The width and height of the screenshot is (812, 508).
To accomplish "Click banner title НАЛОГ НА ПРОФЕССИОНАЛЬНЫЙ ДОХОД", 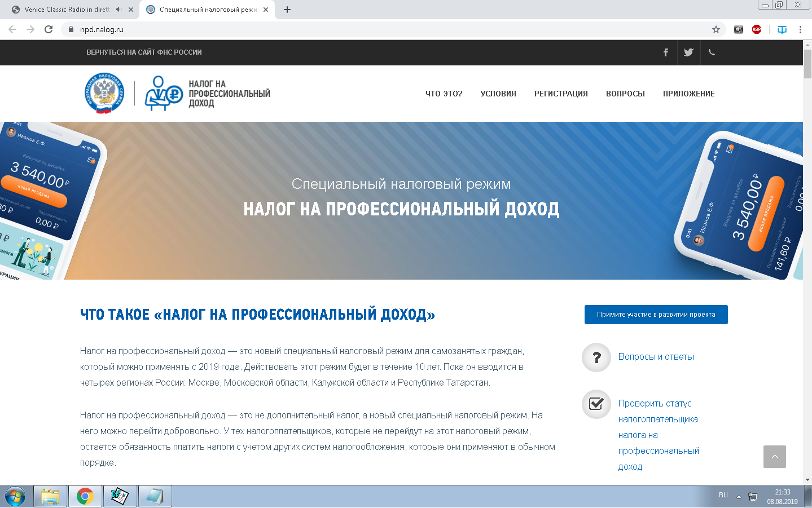I will click(x=401, y=209).
